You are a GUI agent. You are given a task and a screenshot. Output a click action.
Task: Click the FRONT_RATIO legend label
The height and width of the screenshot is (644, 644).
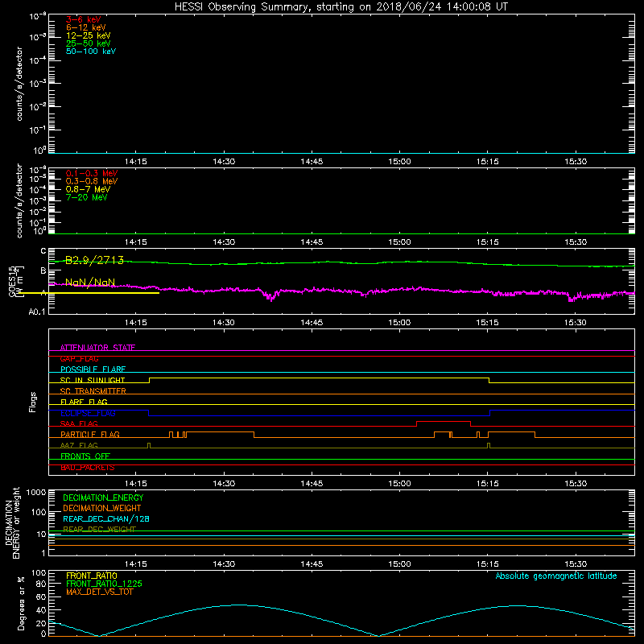click(92, 576)
